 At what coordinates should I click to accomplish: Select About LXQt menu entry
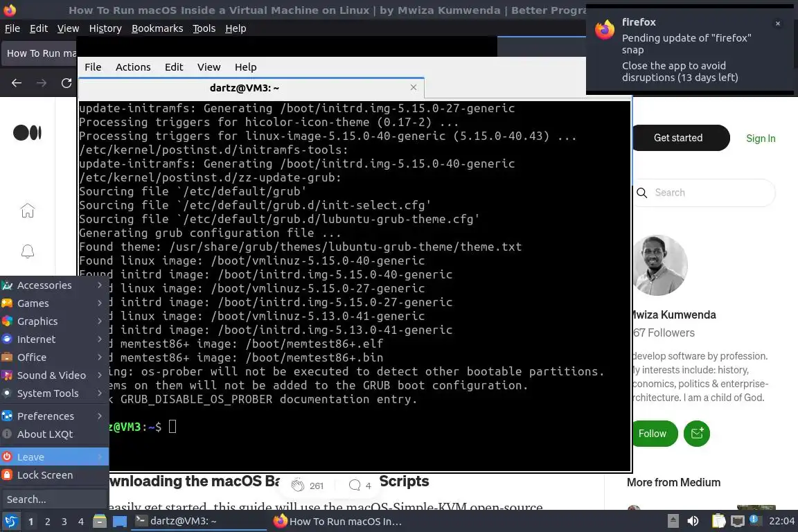point(55,434)
